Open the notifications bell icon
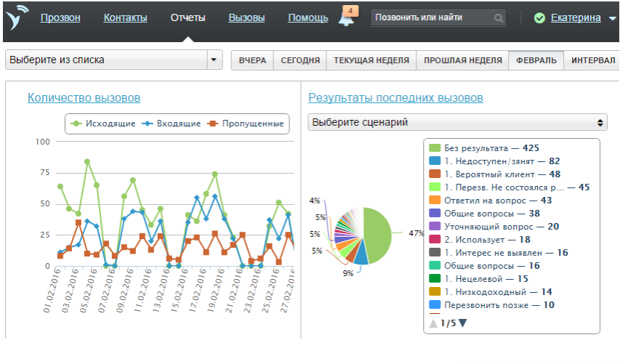The height and width of the screenshot is (364, 620). [x=347, y=19]
